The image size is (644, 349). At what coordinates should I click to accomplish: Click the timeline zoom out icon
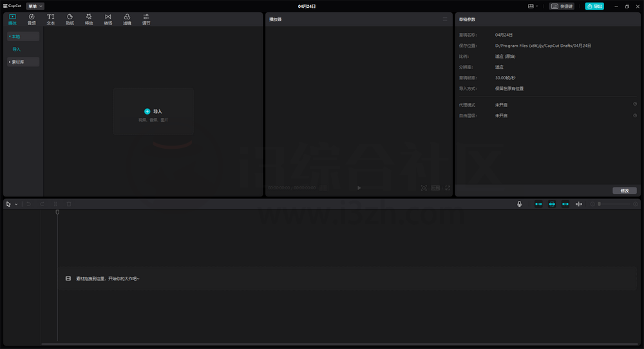coord(592,204)
